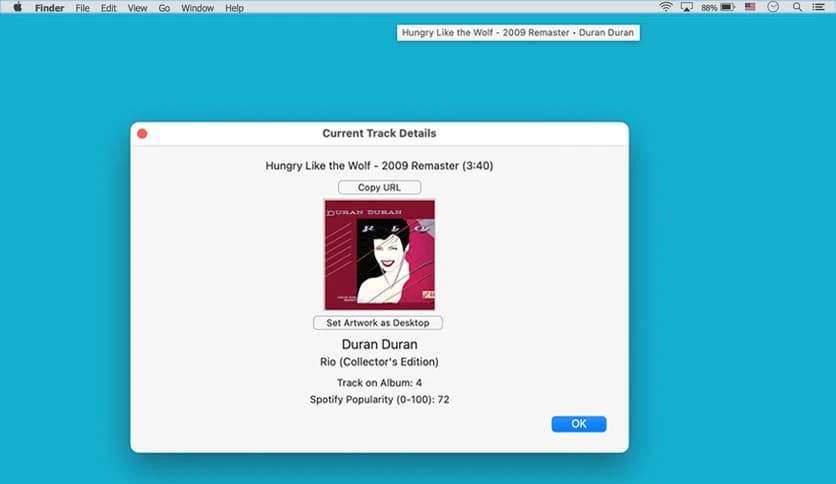Open the View menu
836x484 pixels.
click(137, 8)
